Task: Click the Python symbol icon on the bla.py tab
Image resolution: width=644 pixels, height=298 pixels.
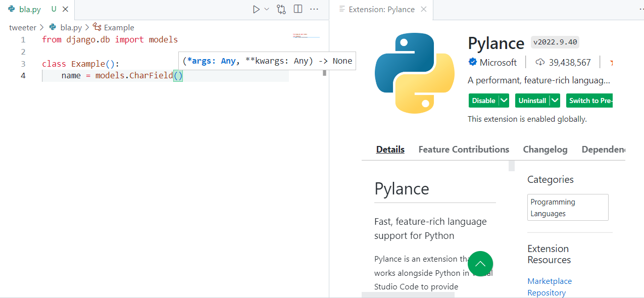Action: pos(11,9)
